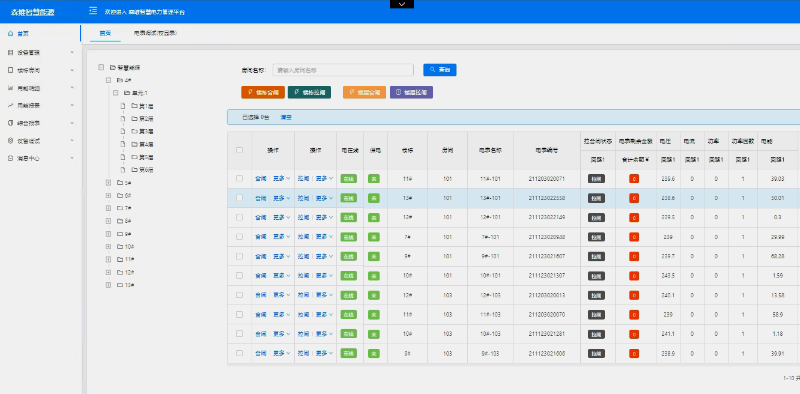Check the row checkbox for 9#-103
800x394 pixels.
239,353
